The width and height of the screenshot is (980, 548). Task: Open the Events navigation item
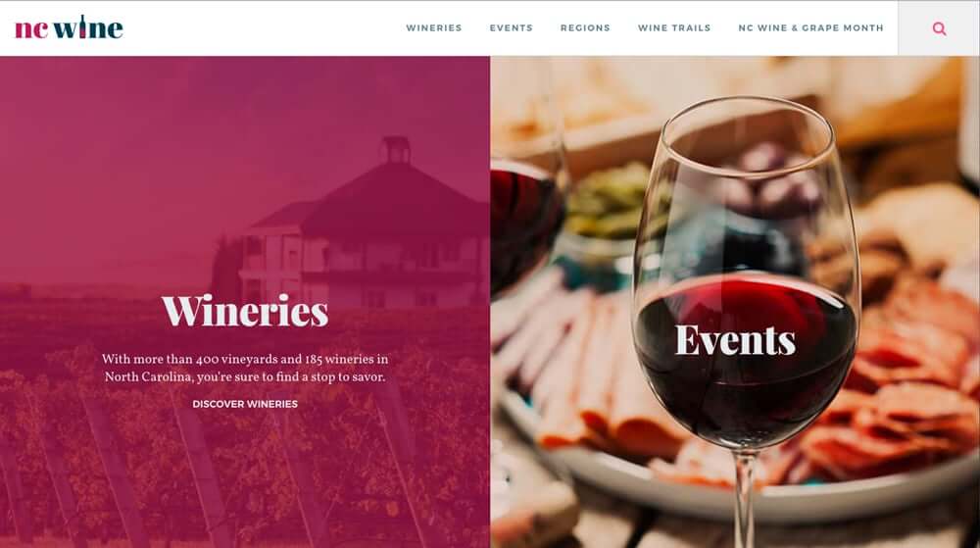click(x=511, y=28)
